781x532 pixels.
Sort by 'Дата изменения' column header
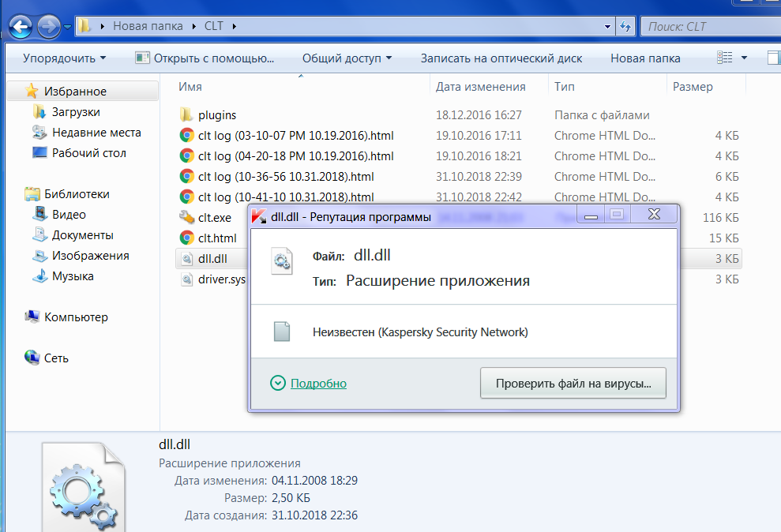pos(481,87)
